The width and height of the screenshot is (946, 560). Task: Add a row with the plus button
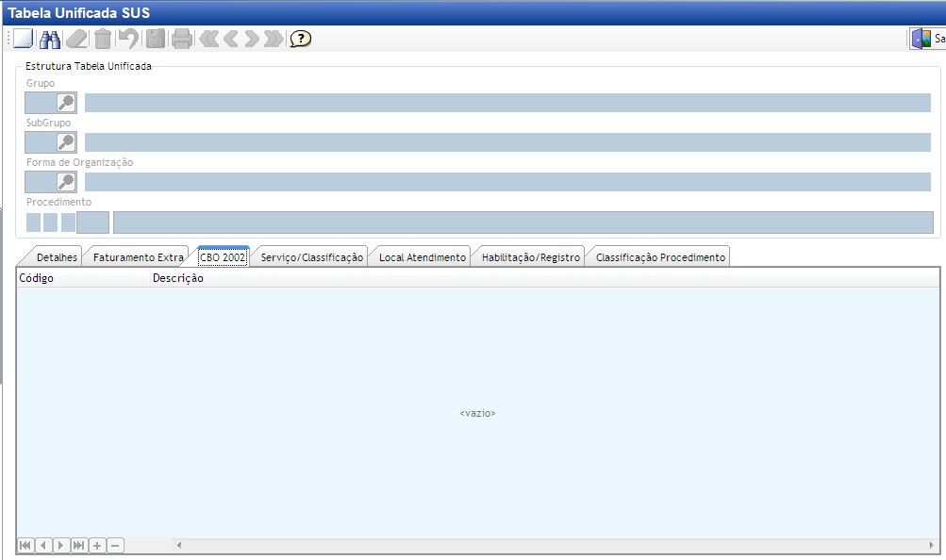tap(97, 546)
